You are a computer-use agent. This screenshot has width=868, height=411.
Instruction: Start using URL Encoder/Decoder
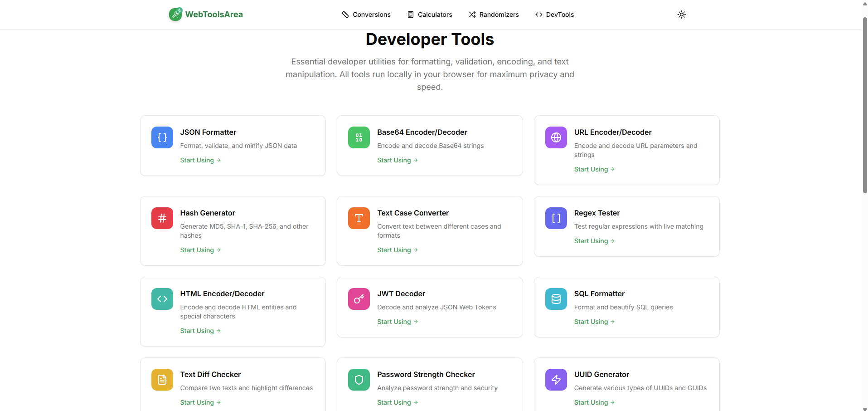pyautogui.click(x=594, y=169)
